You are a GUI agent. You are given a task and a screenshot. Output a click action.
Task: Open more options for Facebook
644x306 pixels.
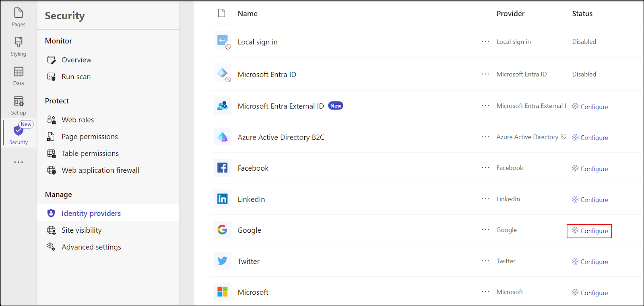coord(486,168)
